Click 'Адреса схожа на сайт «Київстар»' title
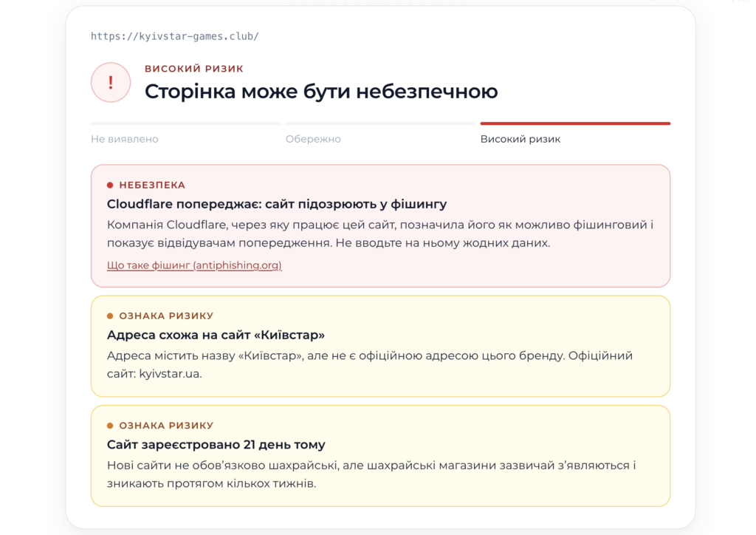Screen dimensions: 756x535 click(216, 335)
